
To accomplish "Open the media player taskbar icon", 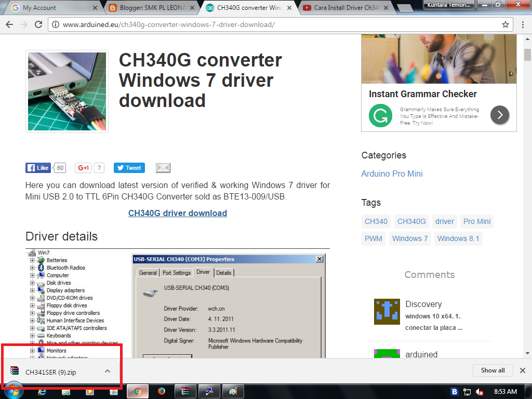I will 90,392.
